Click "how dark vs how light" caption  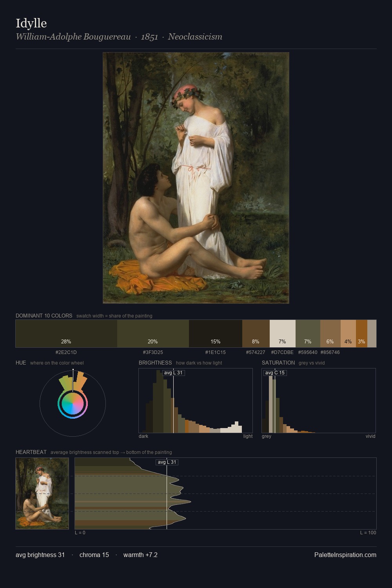[x=199, y=363]
